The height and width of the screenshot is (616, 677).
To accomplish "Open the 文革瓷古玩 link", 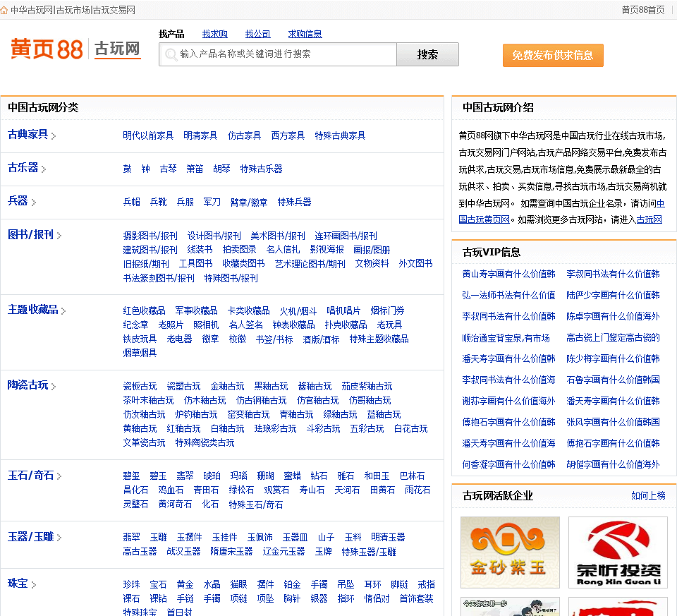I will (x=144, y=443).
